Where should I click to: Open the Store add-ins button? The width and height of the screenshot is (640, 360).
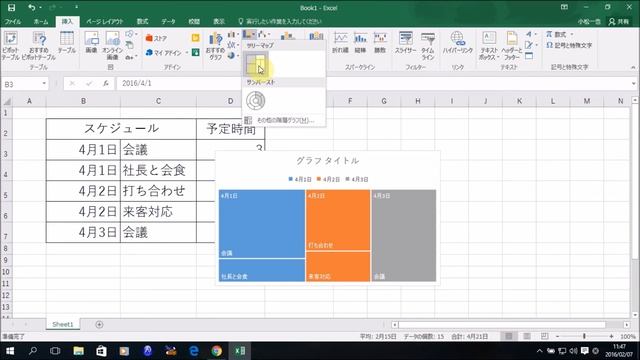pos(156,38)
